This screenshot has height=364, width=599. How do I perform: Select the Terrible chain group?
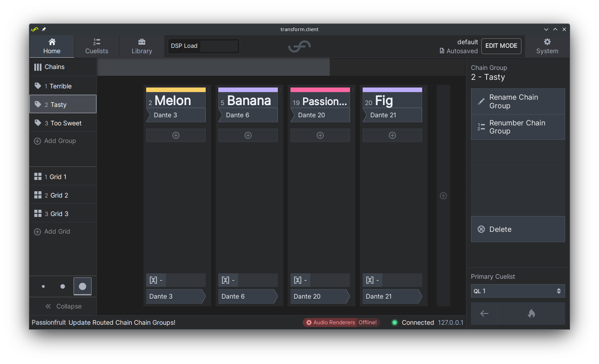63,86
